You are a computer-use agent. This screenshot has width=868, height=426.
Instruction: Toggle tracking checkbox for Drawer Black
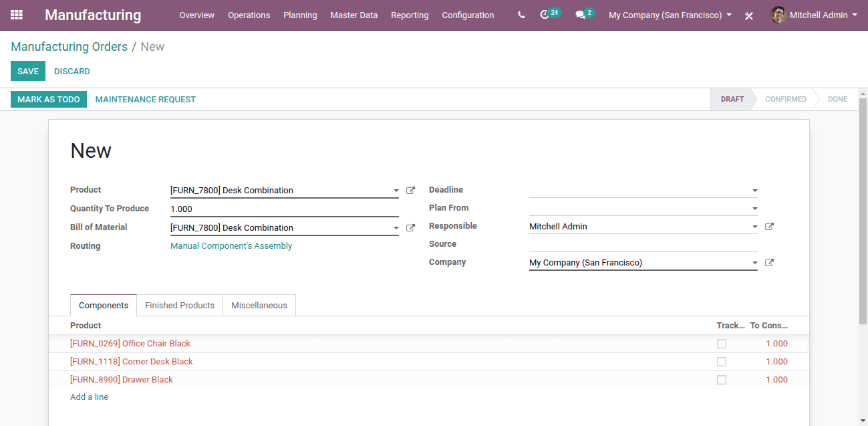[722, 380]
